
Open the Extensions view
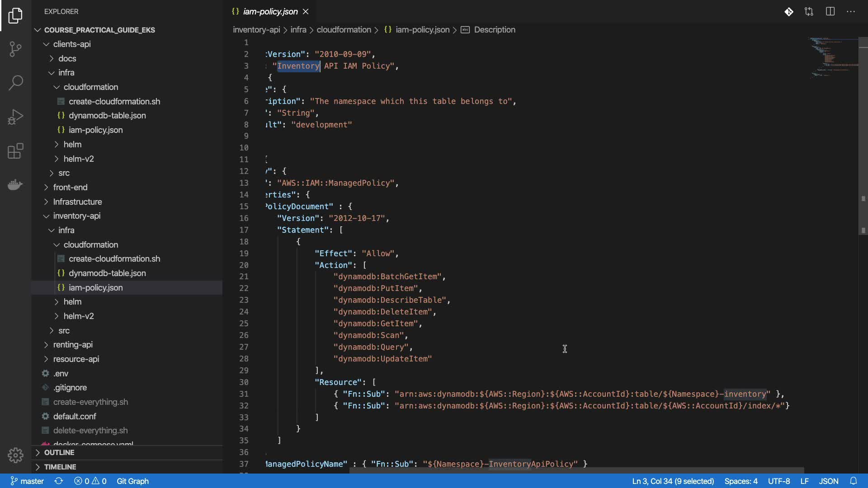pyautogui.click(x=15, y=151)
